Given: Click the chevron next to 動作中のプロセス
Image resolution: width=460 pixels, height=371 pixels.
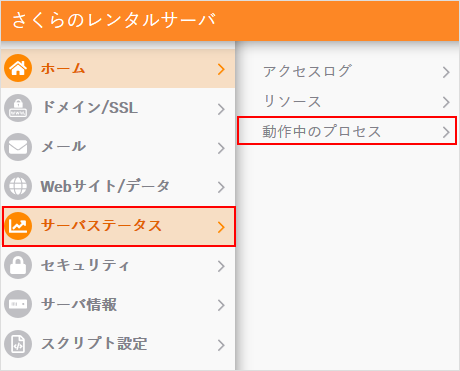Looking at the screenshot, I should coord(446,132).
